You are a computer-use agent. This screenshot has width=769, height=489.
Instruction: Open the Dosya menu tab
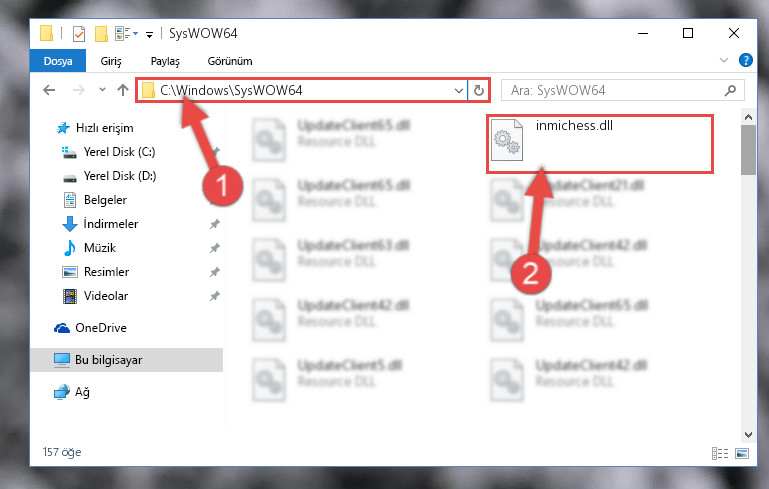pos(58,61)
